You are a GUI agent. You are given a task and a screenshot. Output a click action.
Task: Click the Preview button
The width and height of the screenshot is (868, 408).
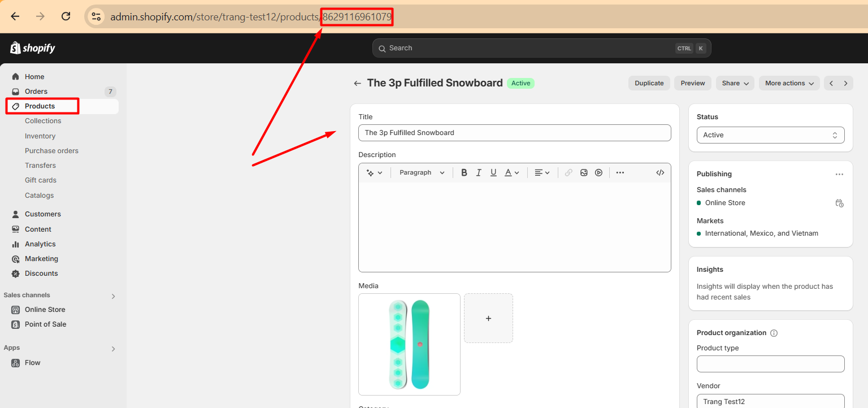click(x=692, y=83)
